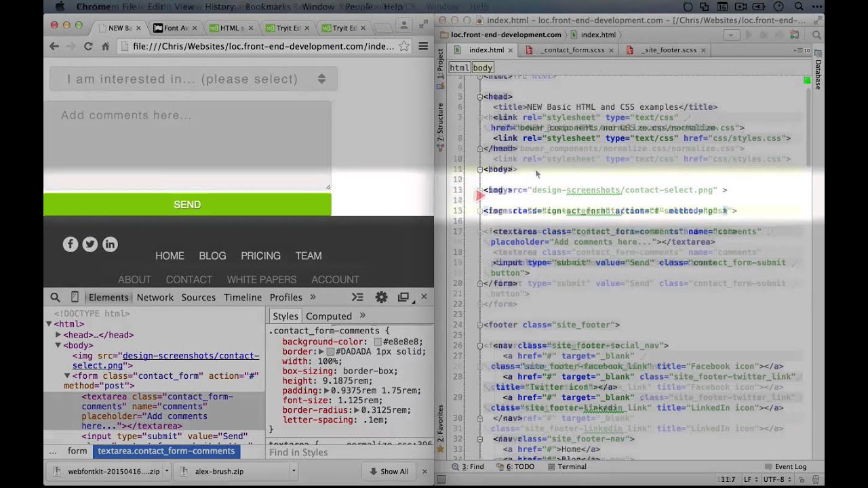The height and width of the screenshot is (488, 868).
Task: Open _site_footer.scss editor tab
Action: point(669,50)
